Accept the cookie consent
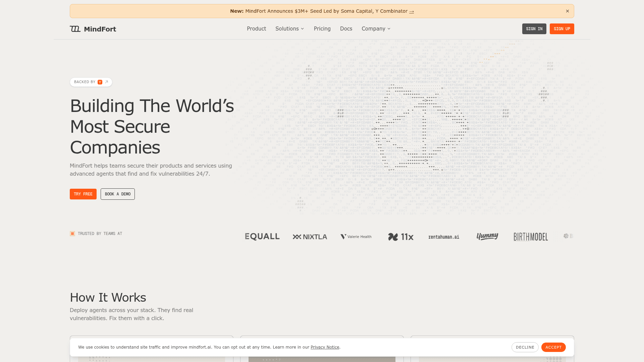 (x=553, y=347)
